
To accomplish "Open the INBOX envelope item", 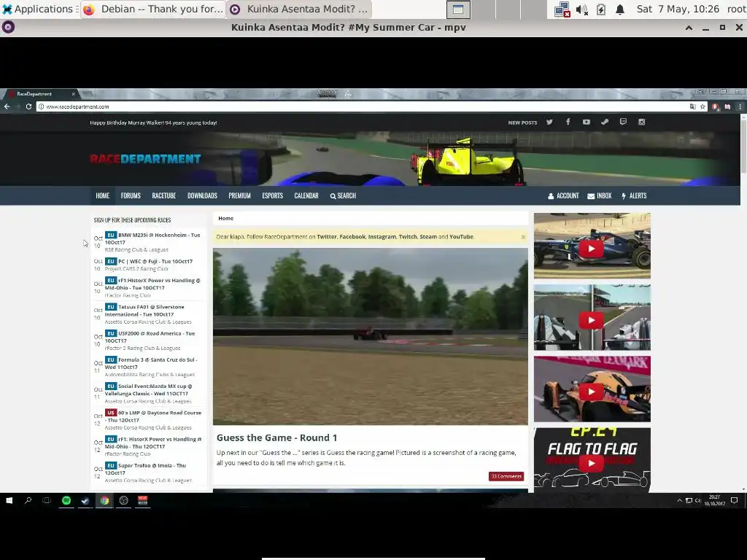I will [600, 195].
